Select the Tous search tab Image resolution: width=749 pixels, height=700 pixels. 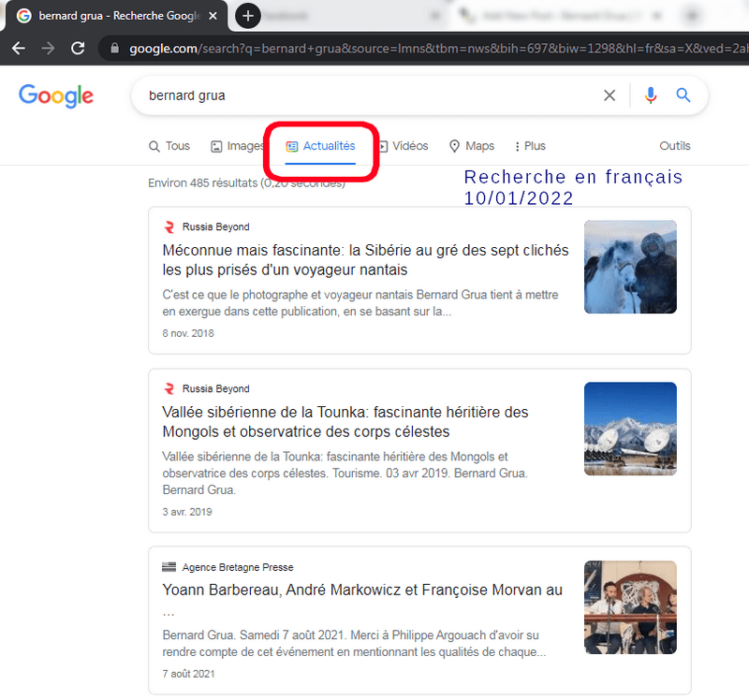point(169,146)
